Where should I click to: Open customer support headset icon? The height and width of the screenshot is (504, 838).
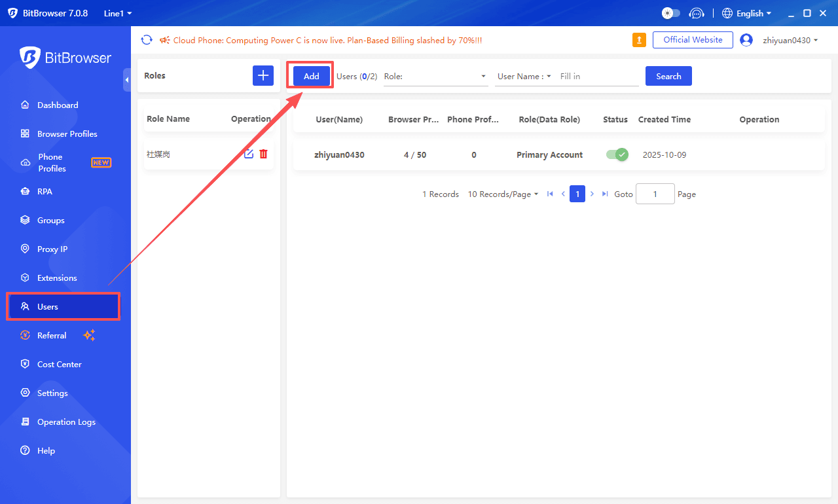pos(697,13)
